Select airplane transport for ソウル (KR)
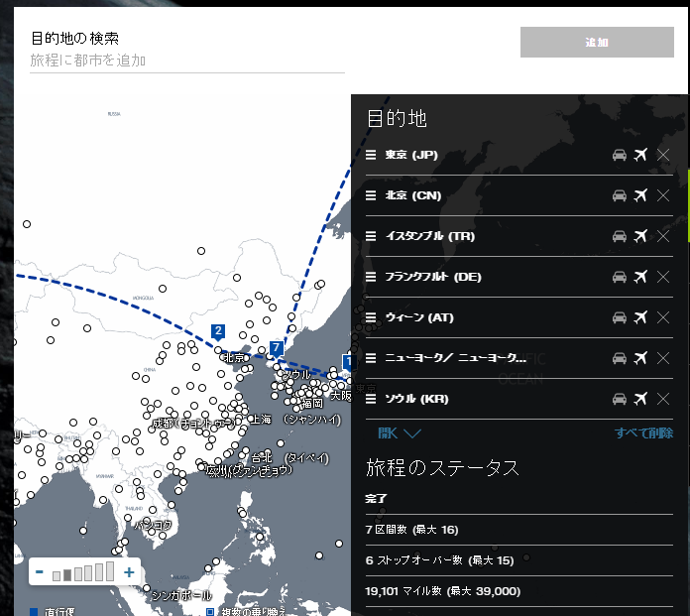This screenshot has width=690, height=616. [640, 399]
